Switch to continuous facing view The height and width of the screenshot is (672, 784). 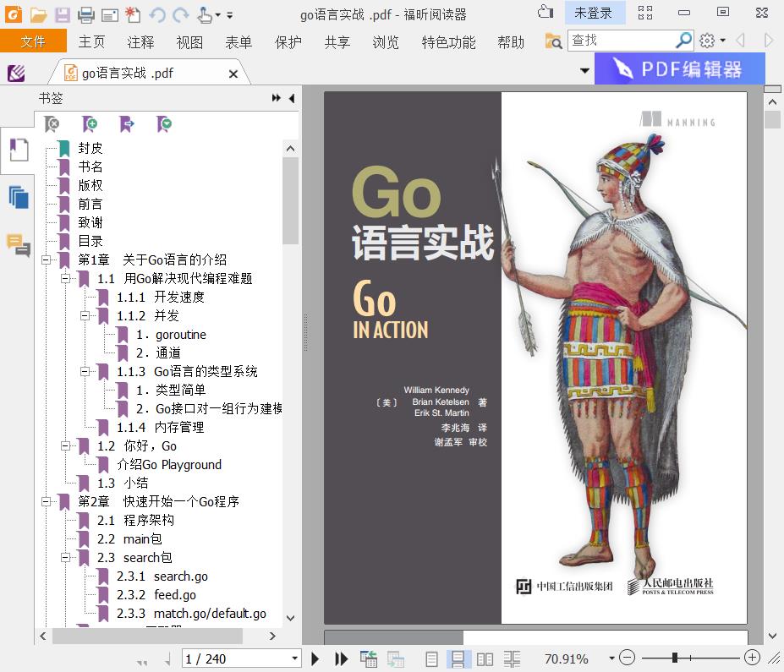(512, 659)
